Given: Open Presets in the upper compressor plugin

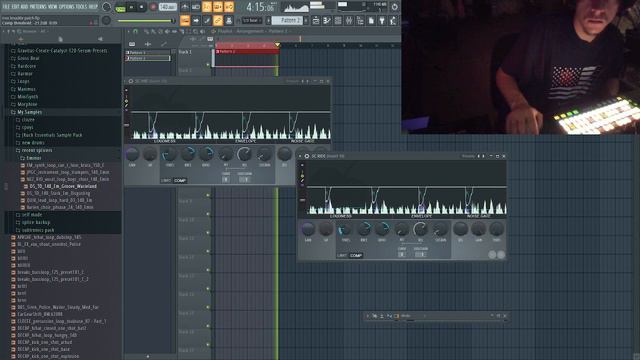Looking at the screenshot, I should coord(292,81).
